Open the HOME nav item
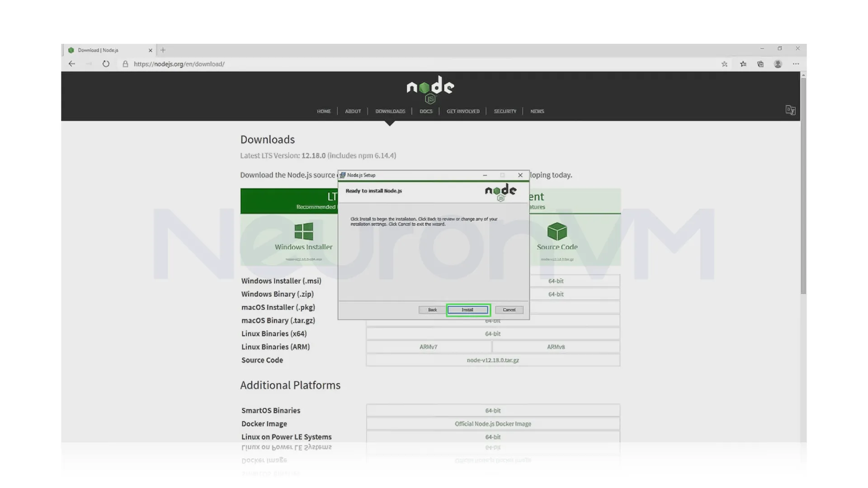The width and height of the screenshot is (868, 488). 324,111
